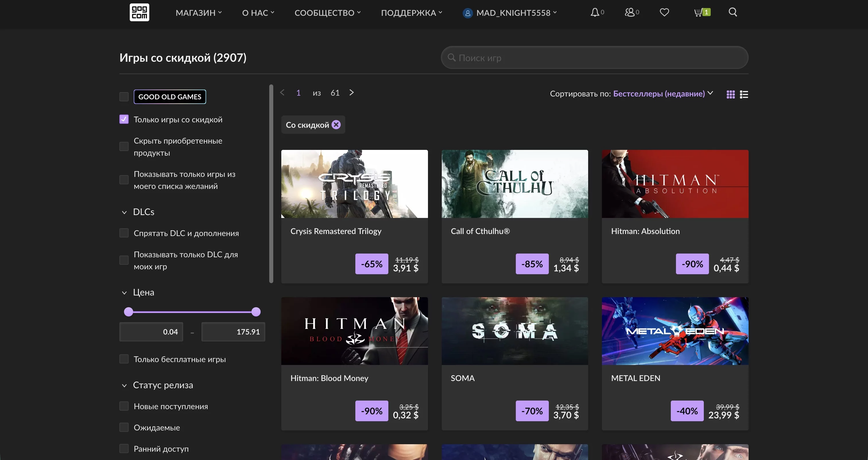868x460 pixels.
Task: Enable 'Спрятать DLC и дополнения' checkbox
Action: tap(124, 233)
